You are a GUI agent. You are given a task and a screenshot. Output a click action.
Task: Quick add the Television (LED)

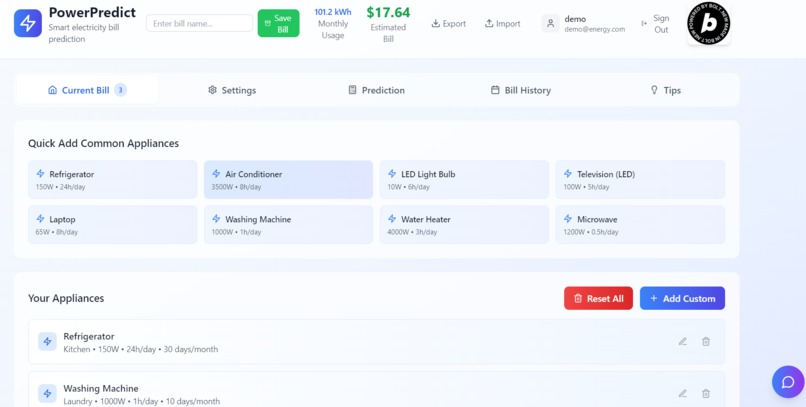[640, 179]
